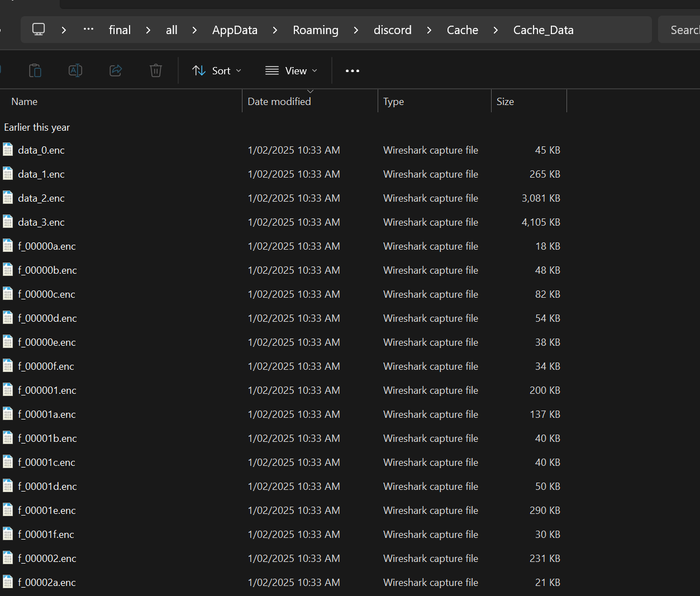Click the 4,105 KB size cell
700x596 pixels.
(541, 222)
